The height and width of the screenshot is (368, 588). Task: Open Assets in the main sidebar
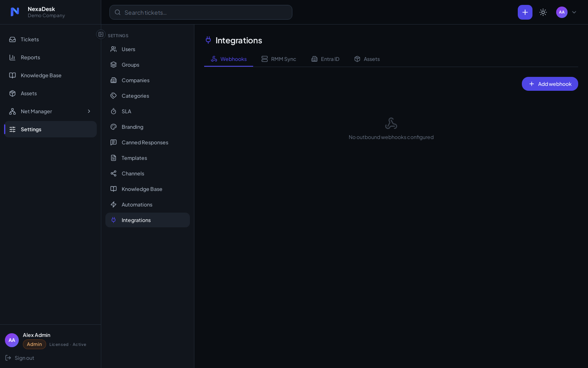[x=50, y=93]
